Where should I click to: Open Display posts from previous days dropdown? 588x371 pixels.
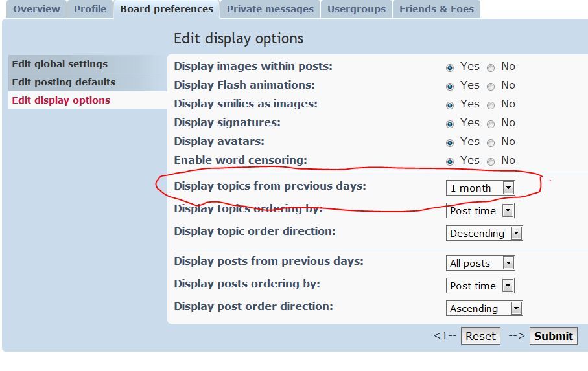pyautogui.click(x=480, y=263)
